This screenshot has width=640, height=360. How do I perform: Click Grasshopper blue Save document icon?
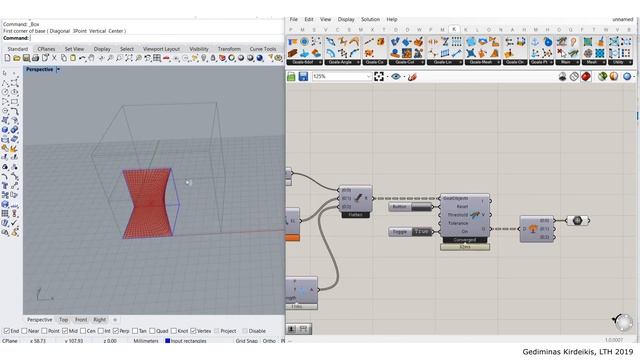coord(303,76)
